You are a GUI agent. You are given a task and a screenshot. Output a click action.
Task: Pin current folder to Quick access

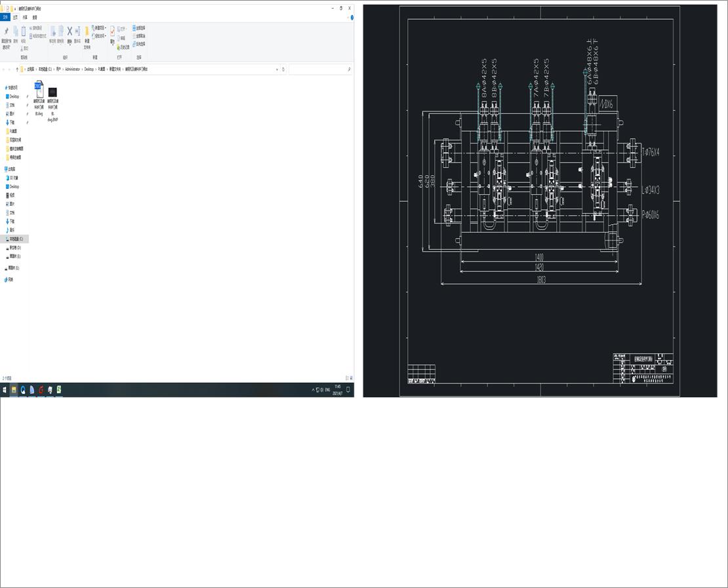tap(7, 31)
